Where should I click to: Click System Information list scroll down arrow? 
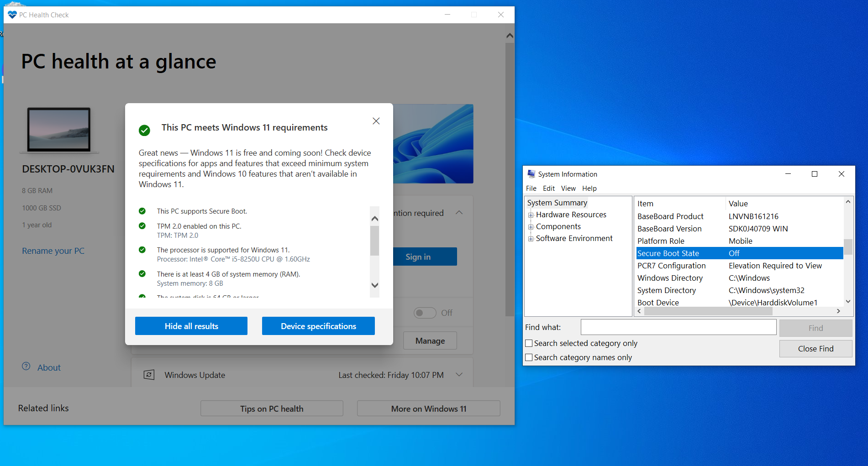848,301
